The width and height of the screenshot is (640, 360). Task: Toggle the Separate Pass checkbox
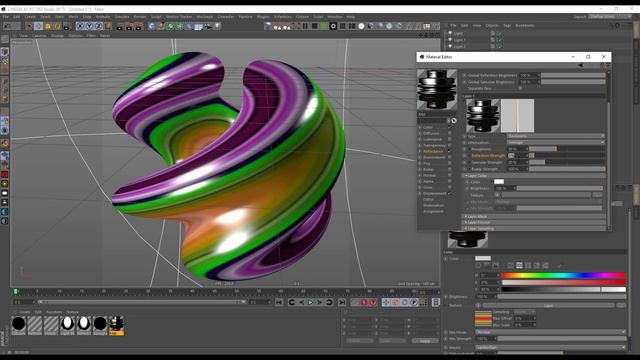click(x=520, y=88)
